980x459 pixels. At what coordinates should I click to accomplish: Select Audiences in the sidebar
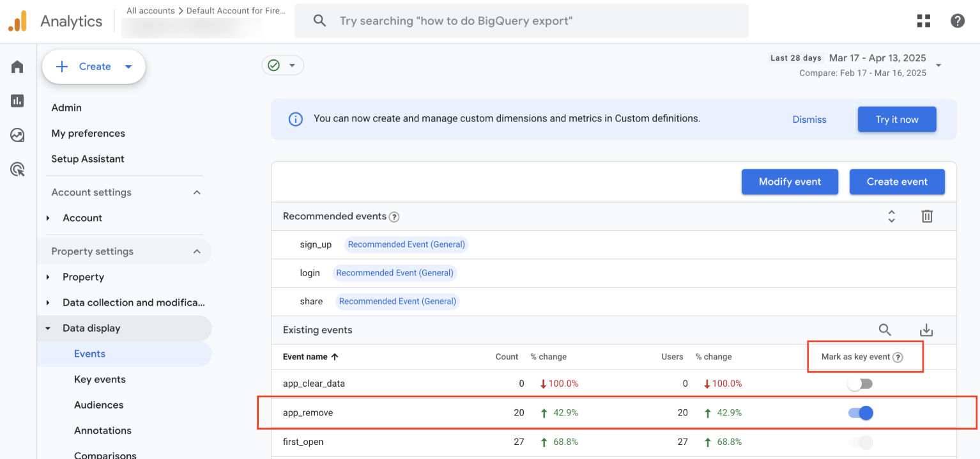tap(98, 405)
